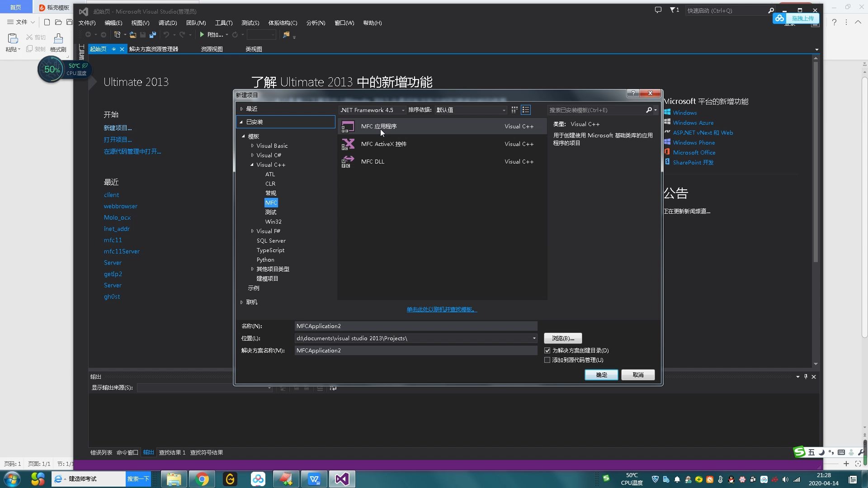Screen dimensions: 868x488
Task: Click the project name input field
Action: (x=416, y=326)
